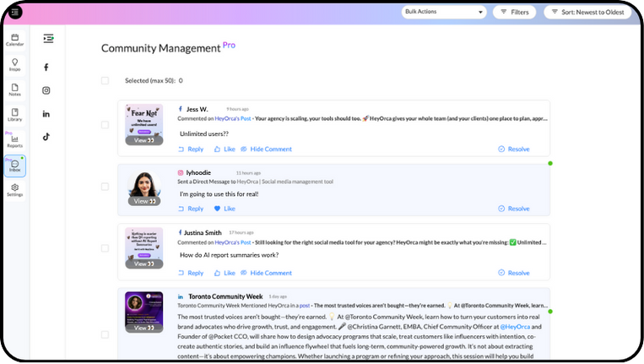View Justina Smith's post thumbnail
644x364 pixels.
(144, 248)
